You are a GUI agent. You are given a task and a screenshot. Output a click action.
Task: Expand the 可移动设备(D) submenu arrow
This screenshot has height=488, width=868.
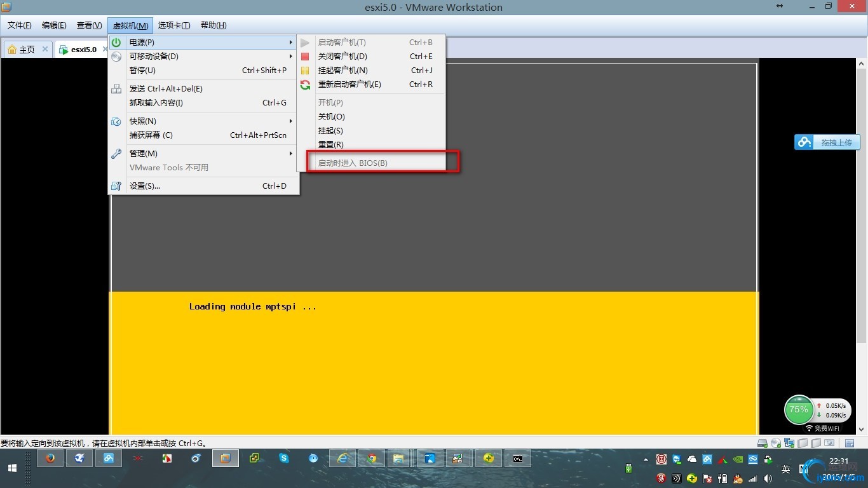291,57
